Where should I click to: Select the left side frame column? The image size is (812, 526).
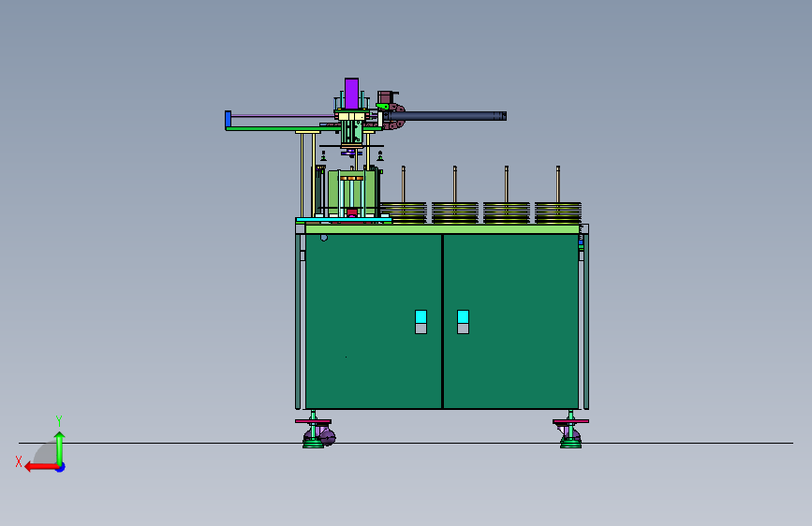tap(298, 321)
